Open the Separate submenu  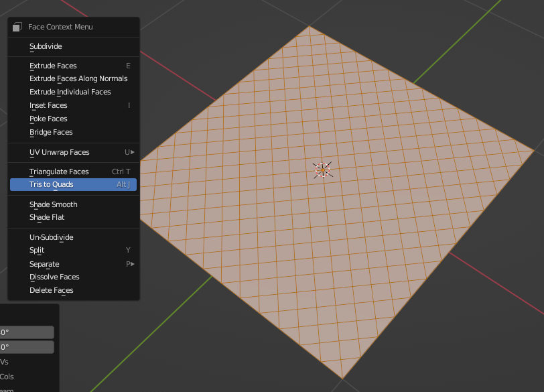73,264
